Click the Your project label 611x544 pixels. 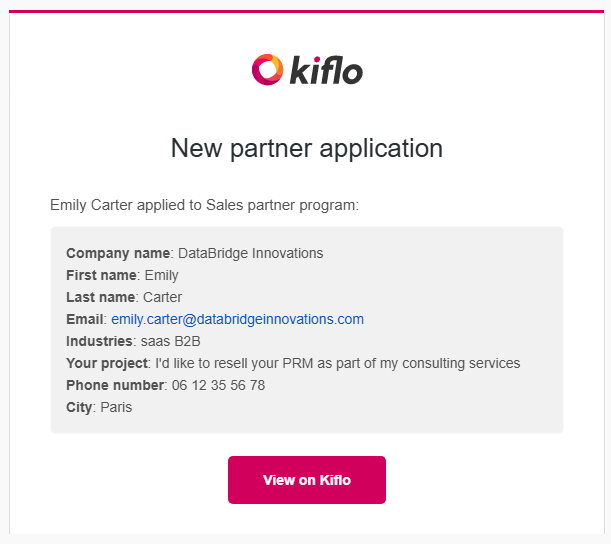106,363
